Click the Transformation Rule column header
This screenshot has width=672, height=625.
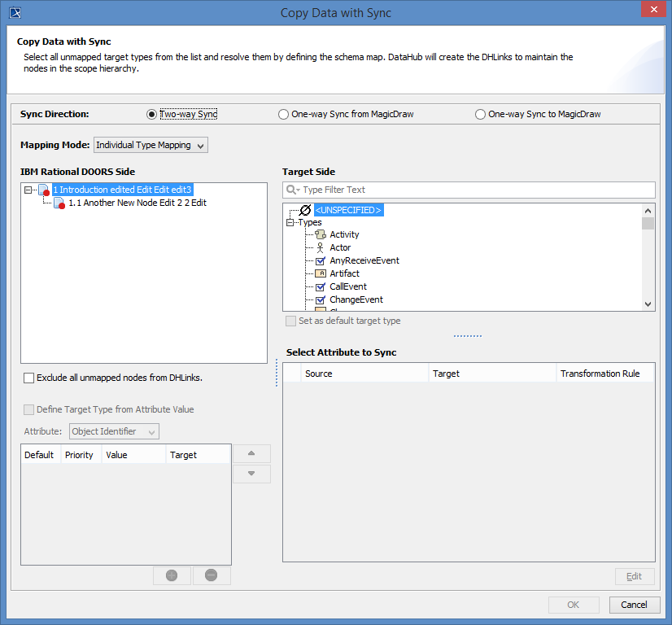tap(605, 374)
